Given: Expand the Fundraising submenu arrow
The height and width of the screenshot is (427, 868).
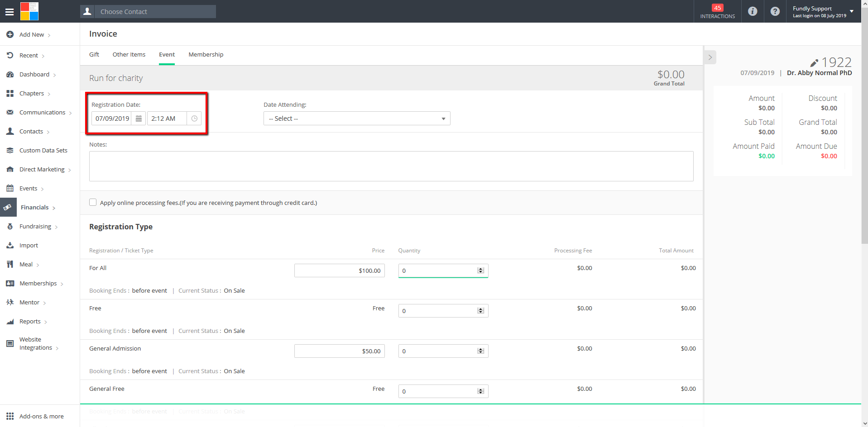Looking at the screenshot, I should coord(56,227).
